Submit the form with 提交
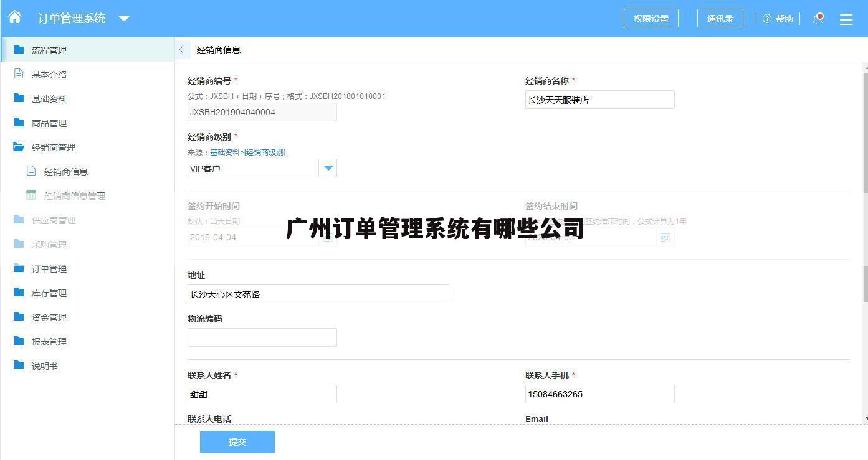The width and height of the screenshot is (868, 460). 237,442
